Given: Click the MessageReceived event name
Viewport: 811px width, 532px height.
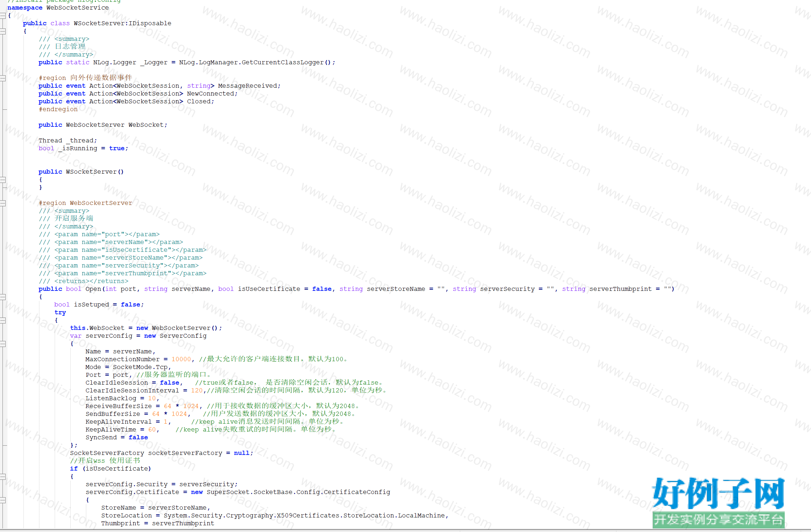Looking at the screenshot, I should pyautogui.click(x=247, y=86).
